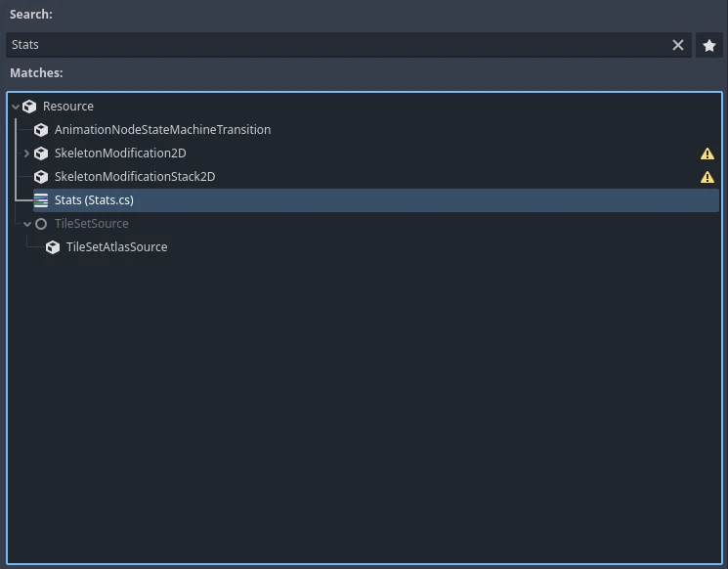Click the SkeletonModificationStack2D cube icon
Viewport: 728px width, 569px height.
click(41, 177)
